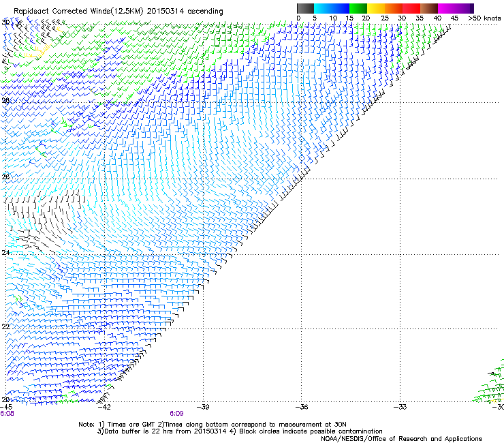504x443 pixels.
Task: Click the orange 25-30 knots legend swatch
Action: tap(394, 8)
